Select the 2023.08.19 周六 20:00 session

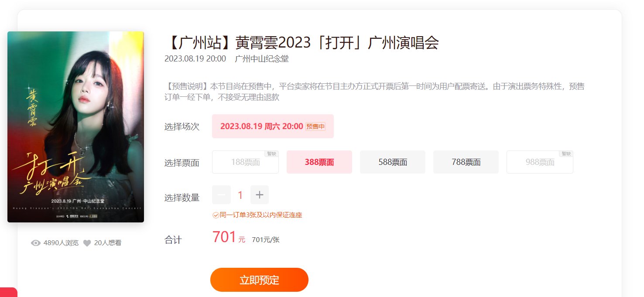point(273,126)
